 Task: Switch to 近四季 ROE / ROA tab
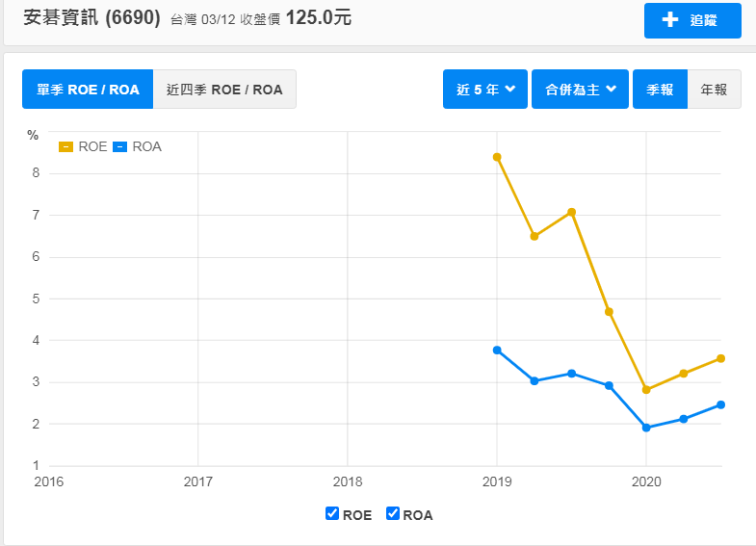pyautogui.click(x=224, y=90)
